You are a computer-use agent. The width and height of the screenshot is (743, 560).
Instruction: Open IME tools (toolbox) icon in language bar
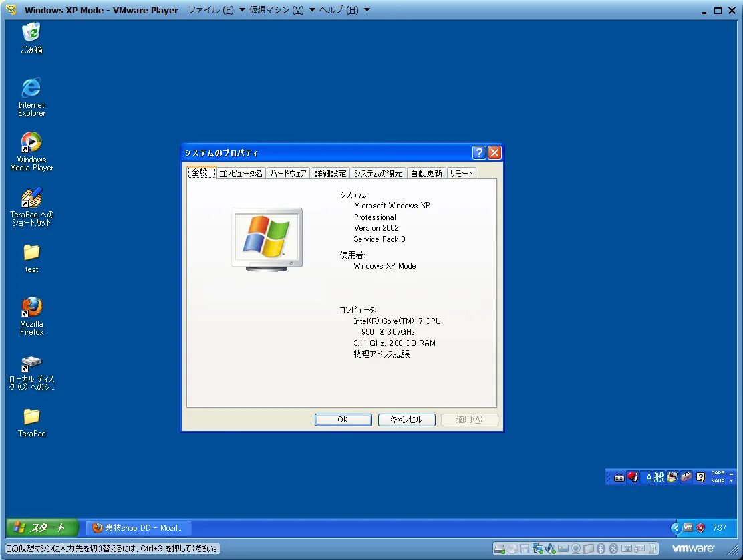(x=686, y=477)
